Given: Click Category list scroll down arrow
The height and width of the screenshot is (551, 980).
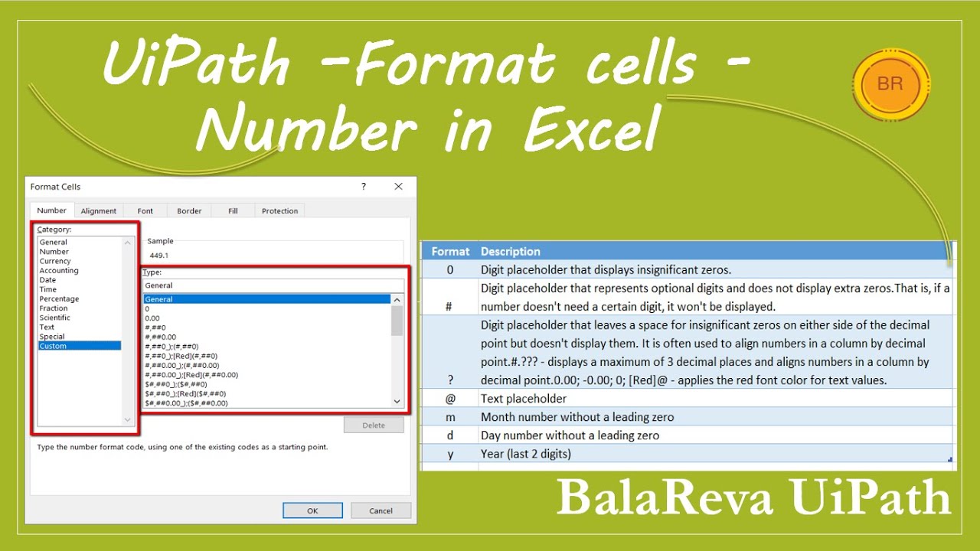Looking at the screenshot, I should 128,419.
